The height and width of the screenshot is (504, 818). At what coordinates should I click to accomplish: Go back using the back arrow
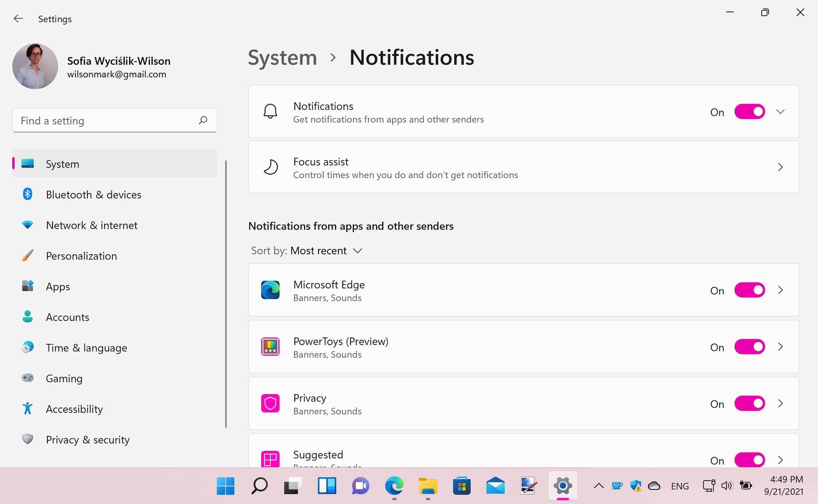click(18, 18)
